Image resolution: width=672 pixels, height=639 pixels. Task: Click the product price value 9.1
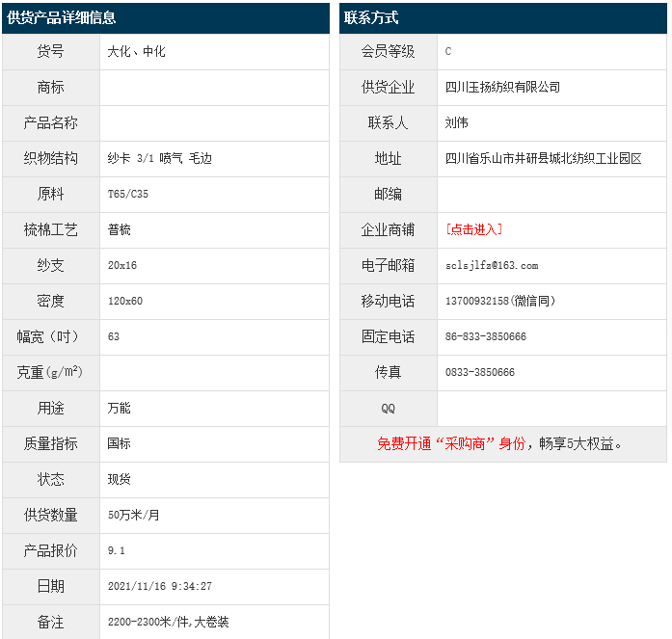[117, 550]
